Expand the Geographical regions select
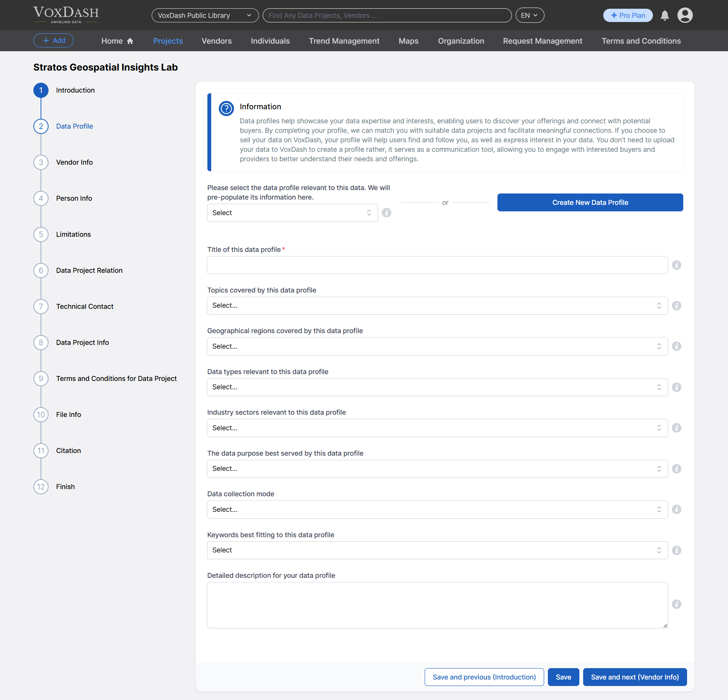 [x=436, y=346]
